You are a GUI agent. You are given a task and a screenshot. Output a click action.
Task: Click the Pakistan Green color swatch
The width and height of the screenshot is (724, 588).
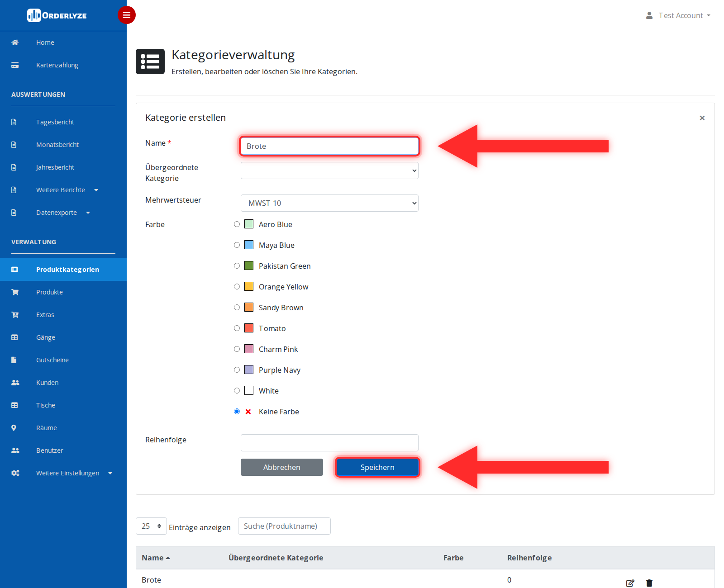pyautogui.click(x=249, y=266)
